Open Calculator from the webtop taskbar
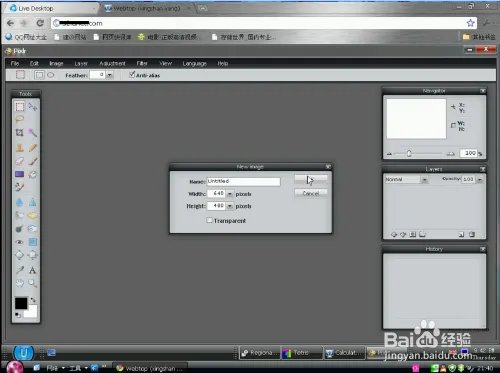The width and height of the screenshot is (500, 373). [x=344, y=353]
